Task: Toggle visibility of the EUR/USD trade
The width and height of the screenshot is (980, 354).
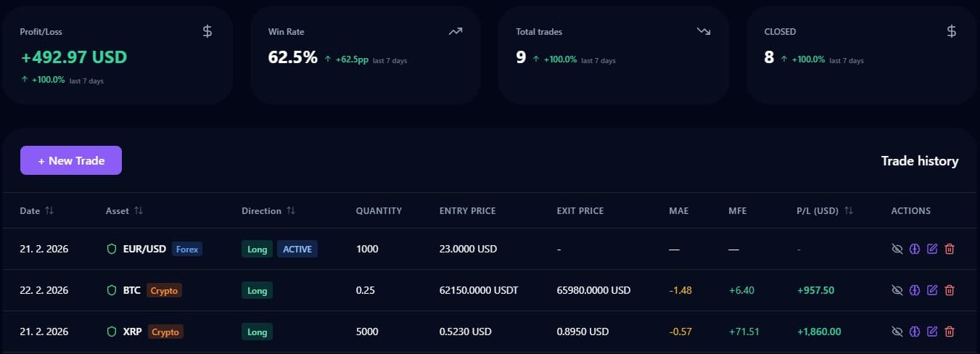Action: point(897,249)
